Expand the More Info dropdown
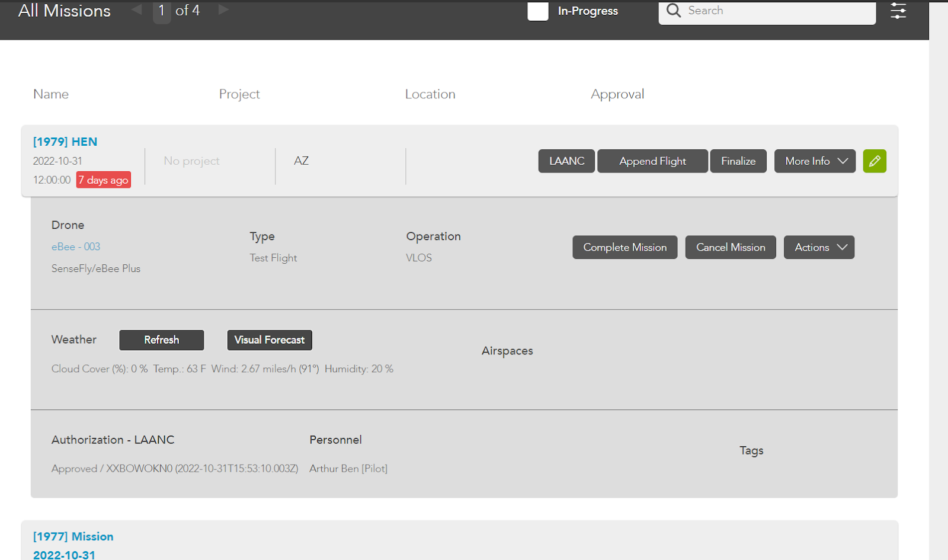The image size is (948, 560). (815, 161)
